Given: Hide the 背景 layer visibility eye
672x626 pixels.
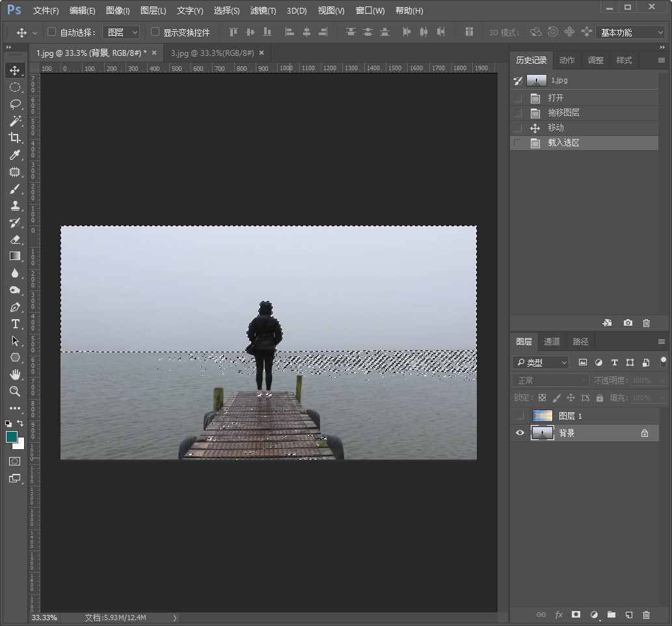Looking at the screenshot, I should coord(519,433).
